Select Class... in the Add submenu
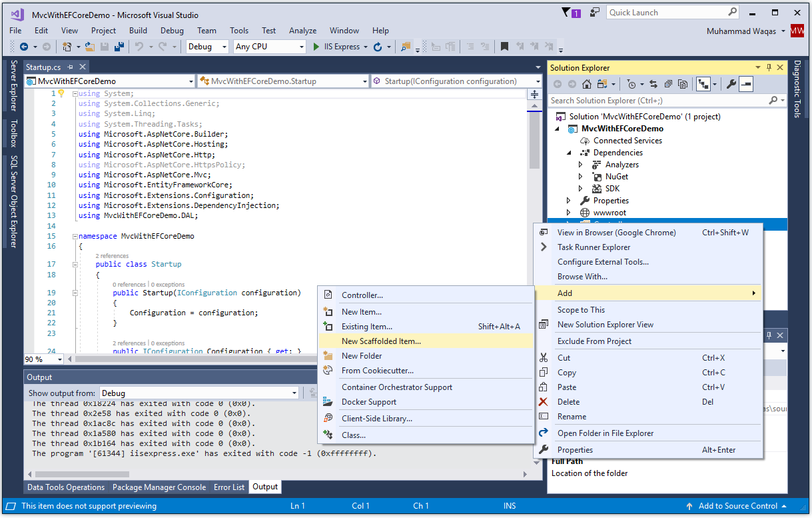This screenshot has height=518, width=812. [426, 435]
